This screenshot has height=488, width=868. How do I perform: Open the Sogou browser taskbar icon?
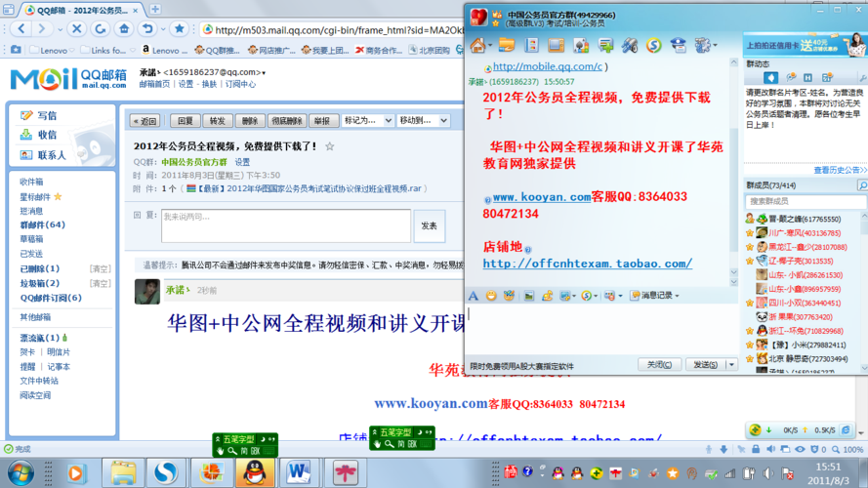tap(166, 473)
